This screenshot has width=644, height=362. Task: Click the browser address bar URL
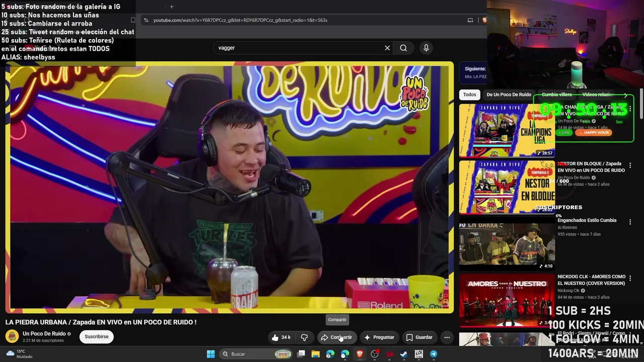pyautogui.click(x=240, y=20)
